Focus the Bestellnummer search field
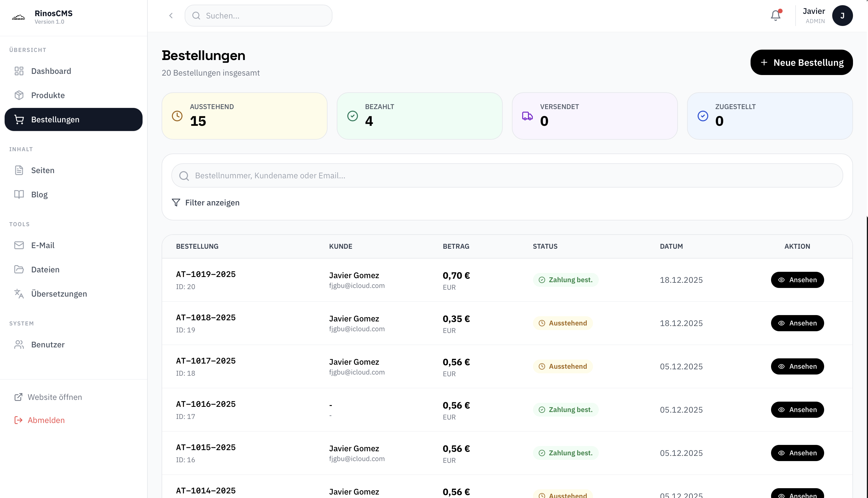Screen dimensions: 868x498 (x=507, y=175)
